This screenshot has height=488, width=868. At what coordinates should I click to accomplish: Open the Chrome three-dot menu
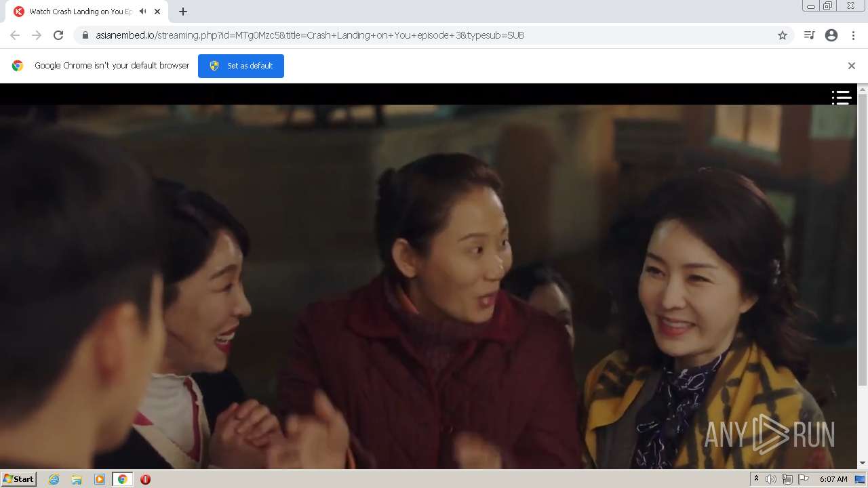(853, 35)
